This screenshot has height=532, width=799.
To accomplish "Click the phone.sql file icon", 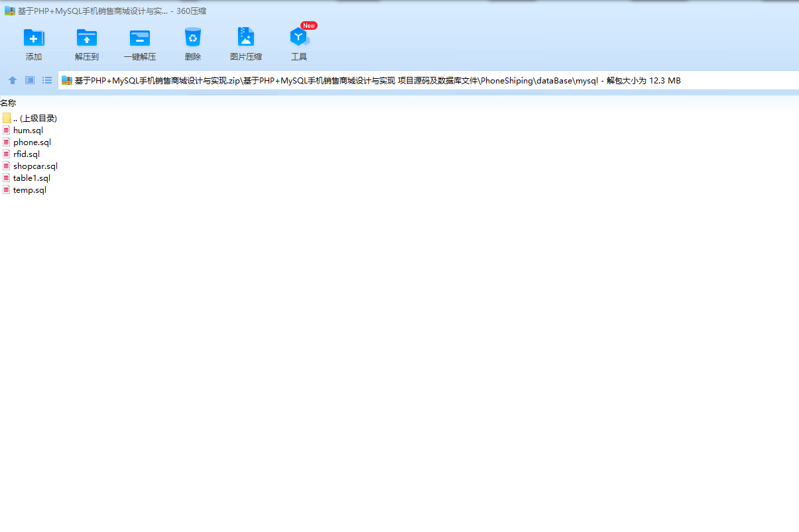I will coord(7,142).
